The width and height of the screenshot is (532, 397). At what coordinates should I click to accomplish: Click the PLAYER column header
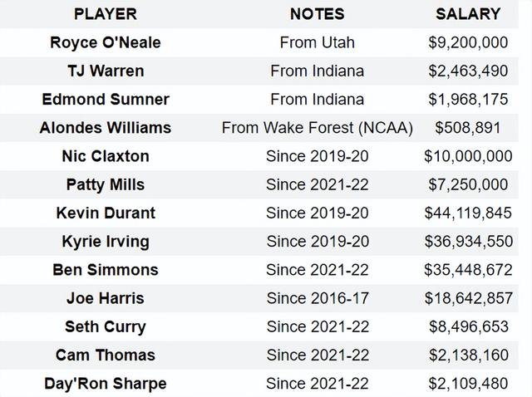coord(106,14)
